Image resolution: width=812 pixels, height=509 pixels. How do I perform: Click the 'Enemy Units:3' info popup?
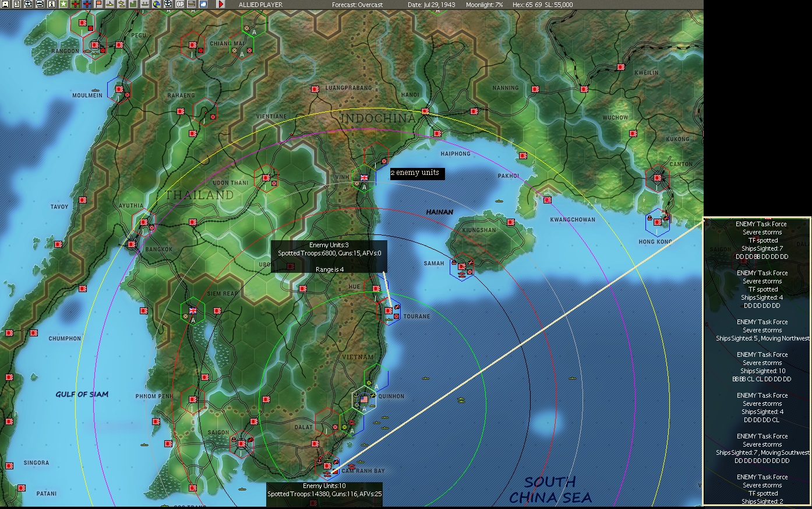click(x=329, y=257)
